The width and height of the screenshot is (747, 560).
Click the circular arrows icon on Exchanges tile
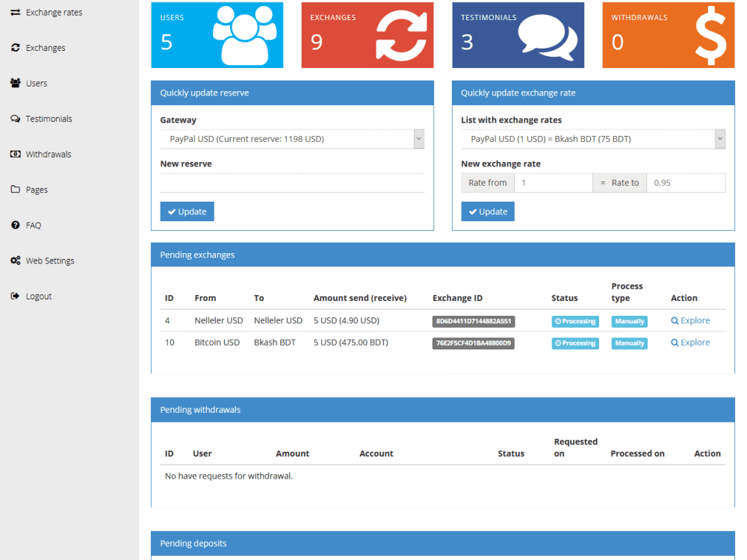[x=402, y=36]
